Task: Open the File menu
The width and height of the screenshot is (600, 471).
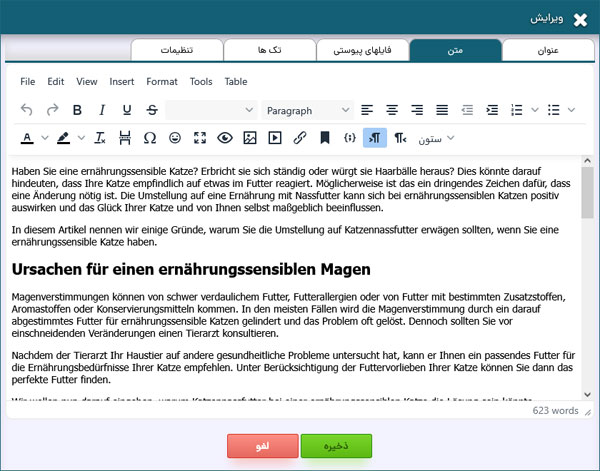Action: pos(28,81)
